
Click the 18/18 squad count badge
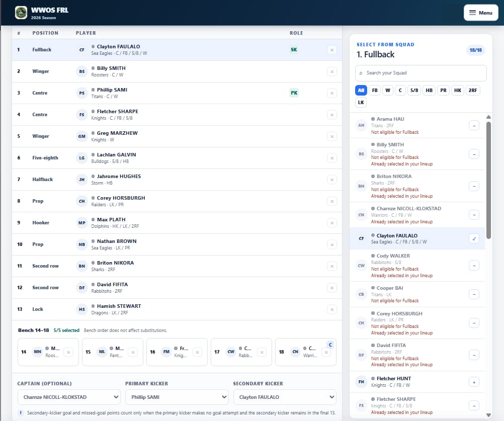[x=475, y=50]
